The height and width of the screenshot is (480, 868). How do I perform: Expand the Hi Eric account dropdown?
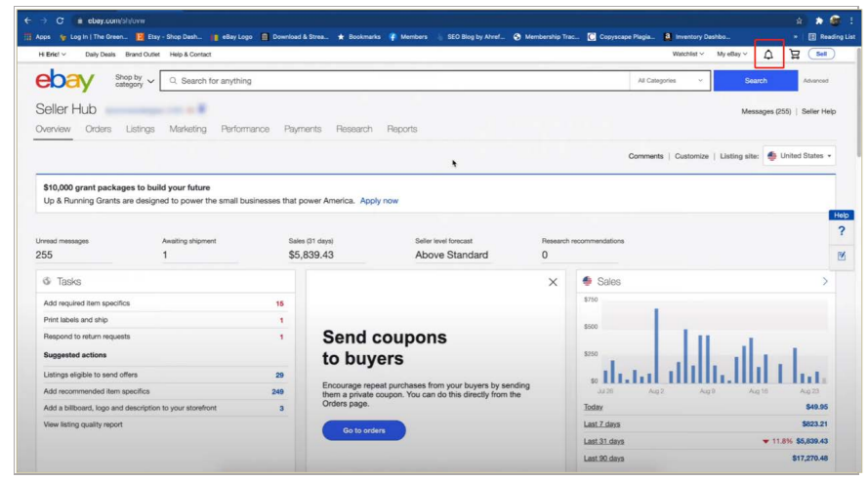point(52,55)
